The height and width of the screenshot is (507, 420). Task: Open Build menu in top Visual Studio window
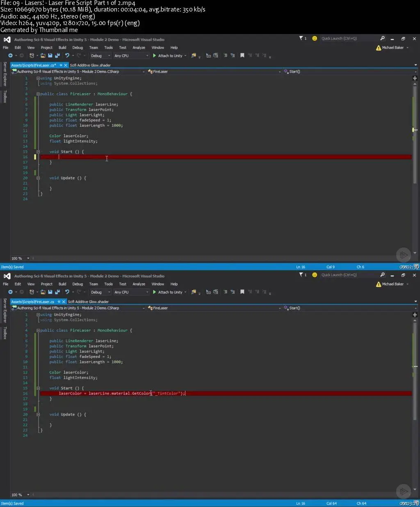(x=62, y=48)
